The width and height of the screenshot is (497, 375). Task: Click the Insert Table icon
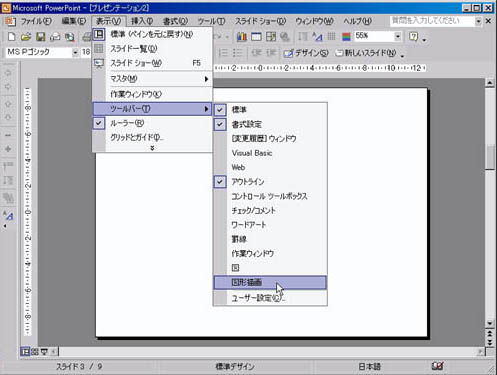coord(256,36)
